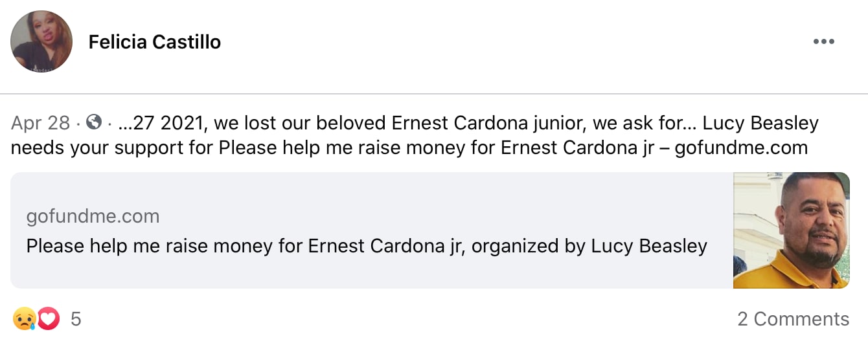This screenshot has height=343, width=868.
Task: Open the three-dot post options menu
Action: coord(823,42)
